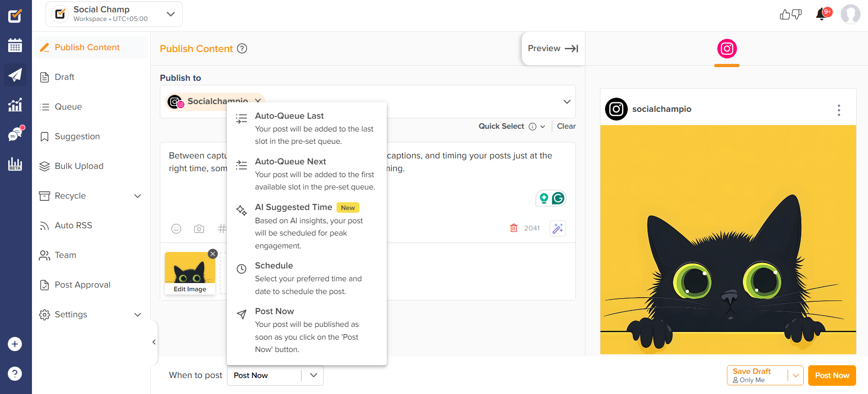The width and height of the screenshot is (868, 394).
Task: Select the paper plane publish icon
Action: click(x=15, y=75)
